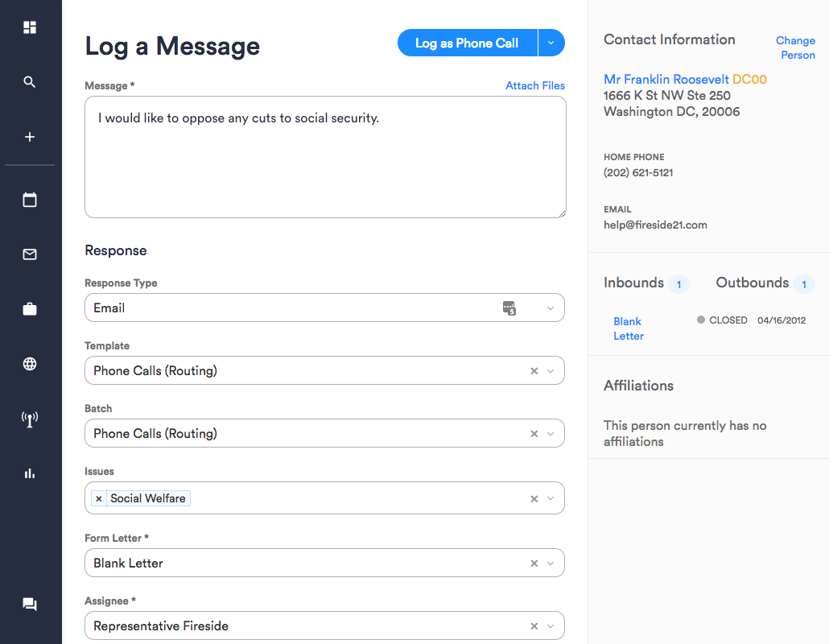The width and height of the screenshot is (829, 644).
Task: Click the Log as Phone Call button
Action: point(467,43)
